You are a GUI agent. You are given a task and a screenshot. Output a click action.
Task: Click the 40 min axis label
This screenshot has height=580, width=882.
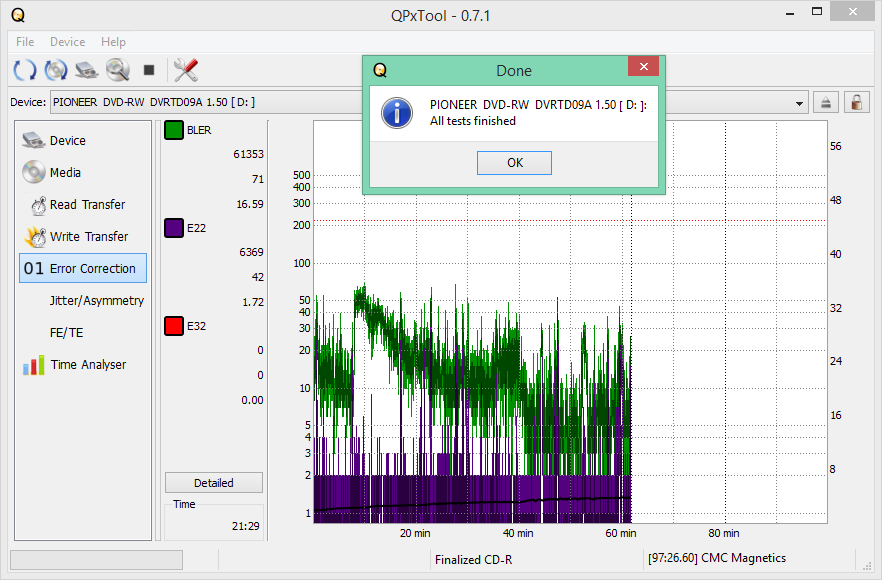coord(518,533)
